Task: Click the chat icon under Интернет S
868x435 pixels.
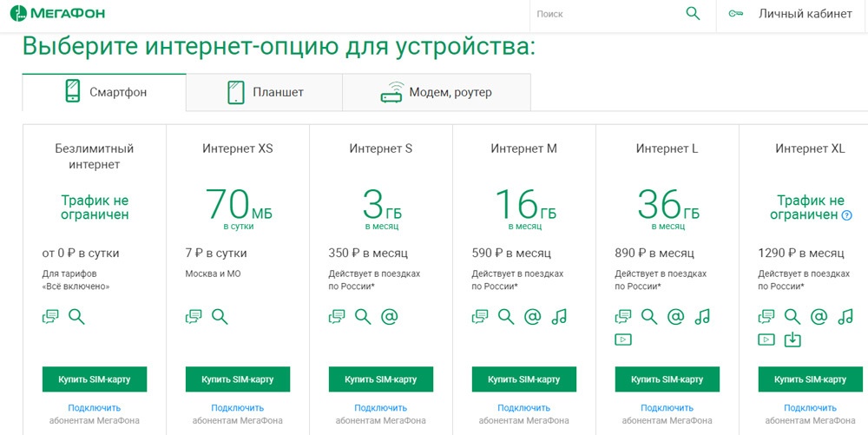Action: coord(337,317)
